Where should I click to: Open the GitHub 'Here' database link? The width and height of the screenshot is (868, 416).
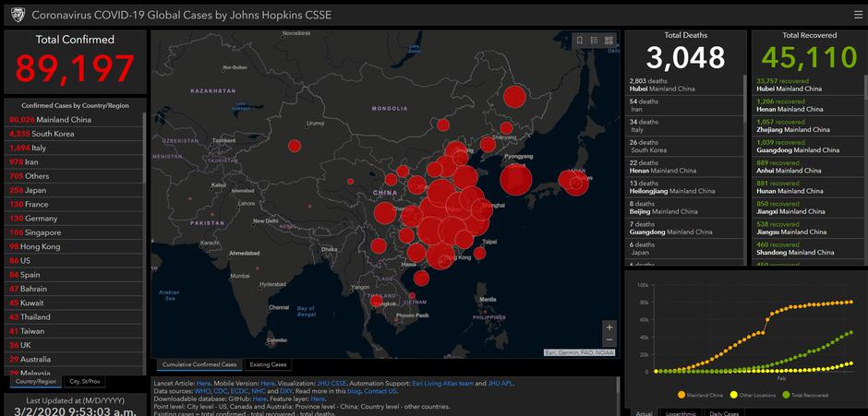coord(259,398)
